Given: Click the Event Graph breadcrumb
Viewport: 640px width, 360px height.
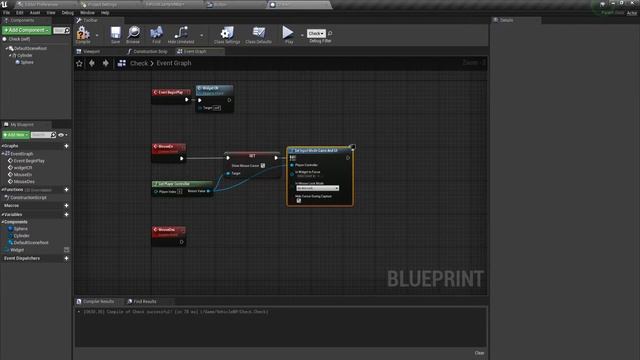Looking at the screenshot, I should [x=173, y=63].
